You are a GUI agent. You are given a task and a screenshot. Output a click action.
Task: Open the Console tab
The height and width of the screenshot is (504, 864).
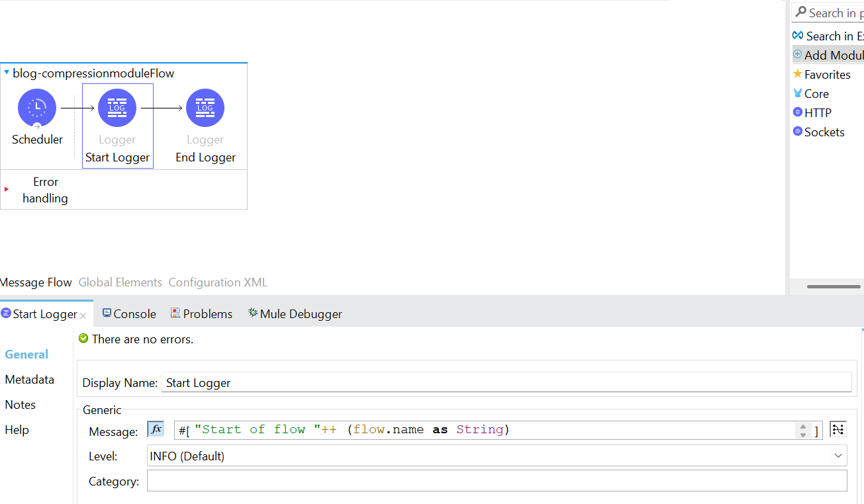pos(129,313)
